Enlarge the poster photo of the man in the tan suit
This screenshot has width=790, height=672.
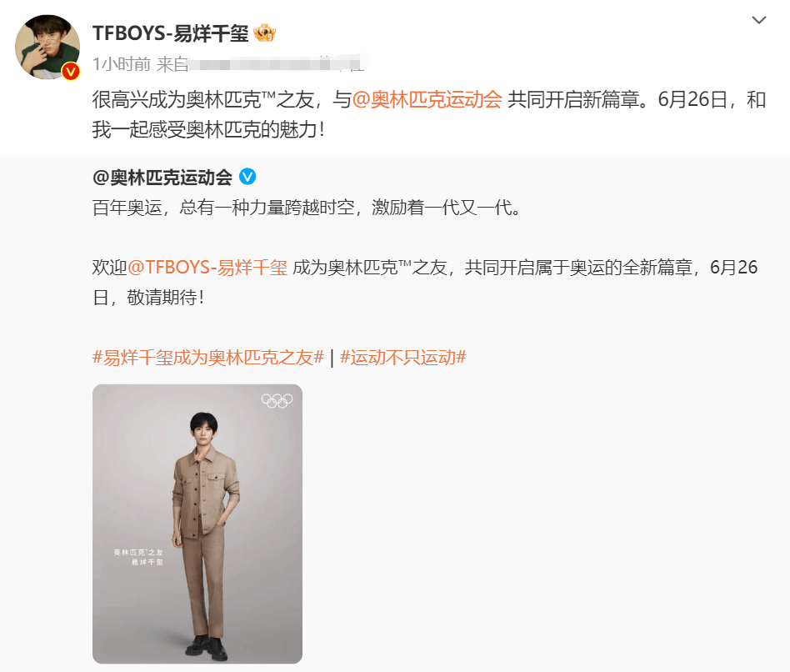point(197,524)
